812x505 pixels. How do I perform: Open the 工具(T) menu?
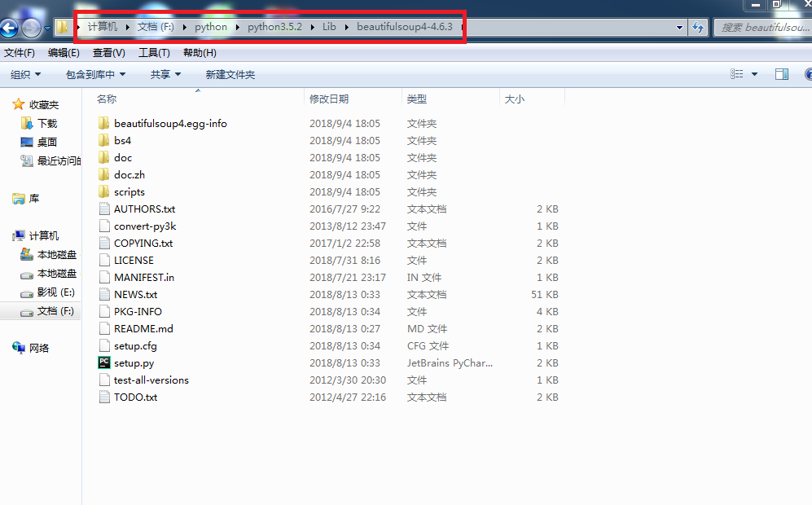coord(154,53)
